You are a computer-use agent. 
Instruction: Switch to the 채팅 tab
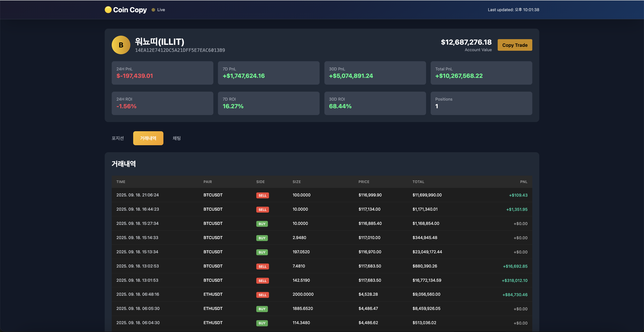pos(177,138)
